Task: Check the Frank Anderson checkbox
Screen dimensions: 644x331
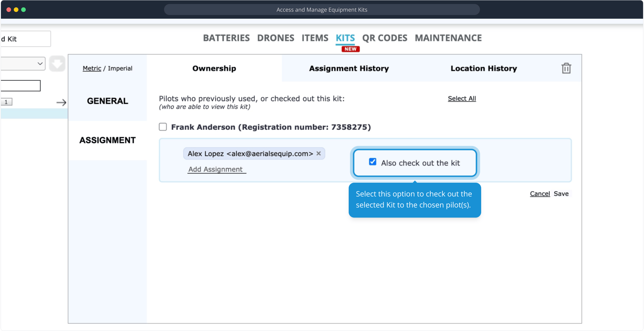Action: (163, 127)
